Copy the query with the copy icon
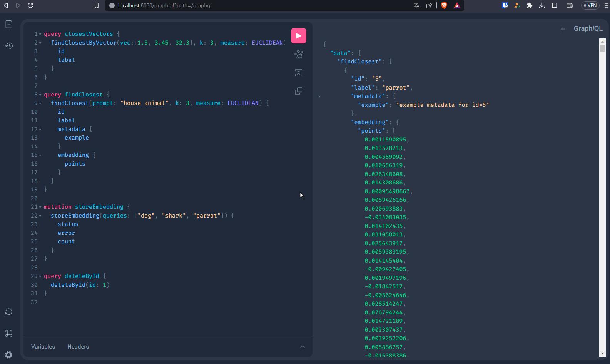Image resolution: width=610 pixels, height=364 pixels. coord(299,91)
